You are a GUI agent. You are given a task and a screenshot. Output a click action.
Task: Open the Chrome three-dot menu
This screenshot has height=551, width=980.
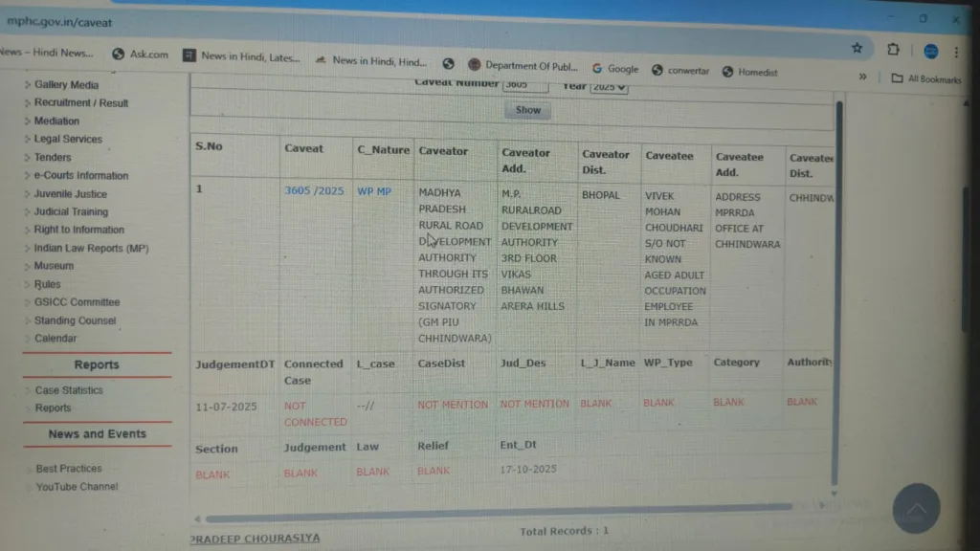(956, 53)
